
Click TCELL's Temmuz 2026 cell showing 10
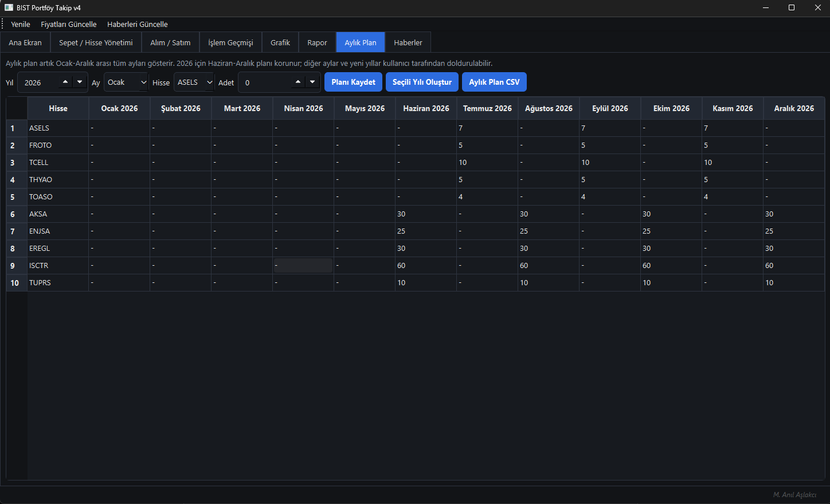click(487, 163)
